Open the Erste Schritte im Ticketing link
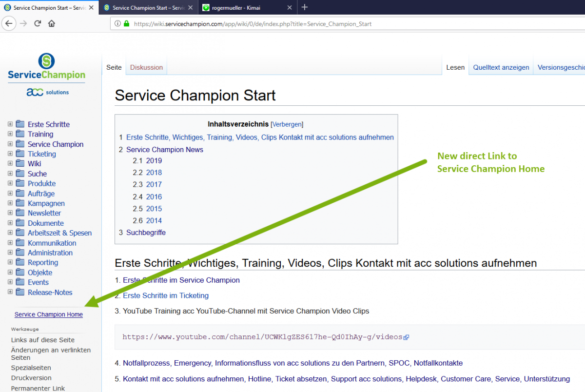Viewport: 585px width, 392px height. click(165, 295)
